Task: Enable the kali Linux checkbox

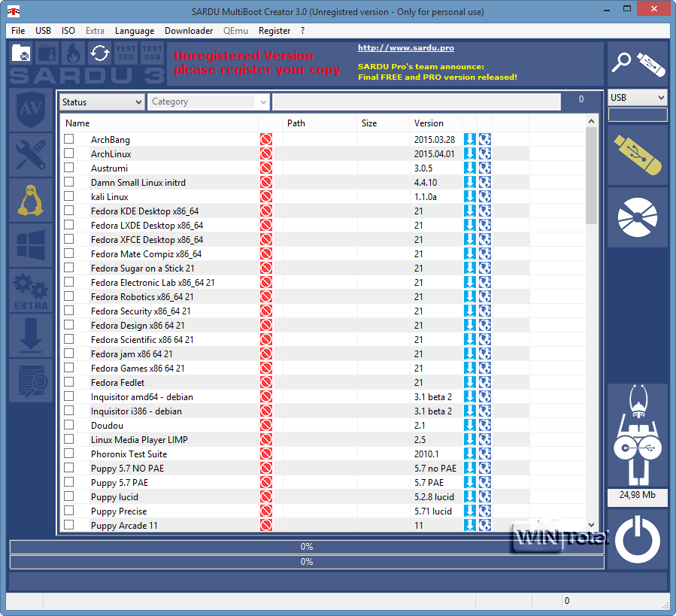Action: pos(68,196)
